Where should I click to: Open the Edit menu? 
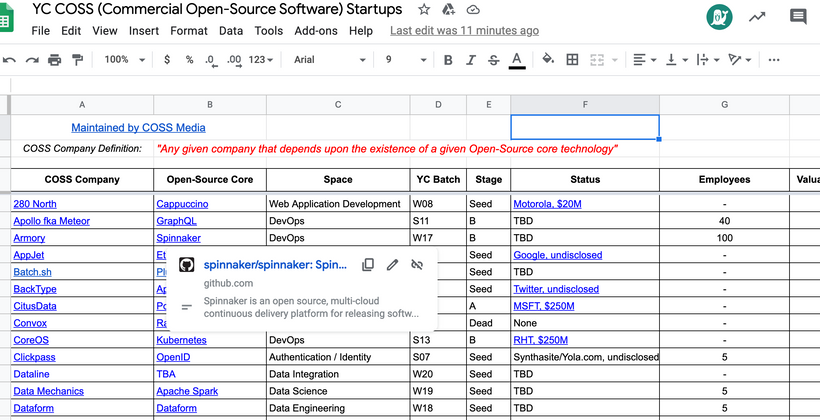click(x=71, y=31)
